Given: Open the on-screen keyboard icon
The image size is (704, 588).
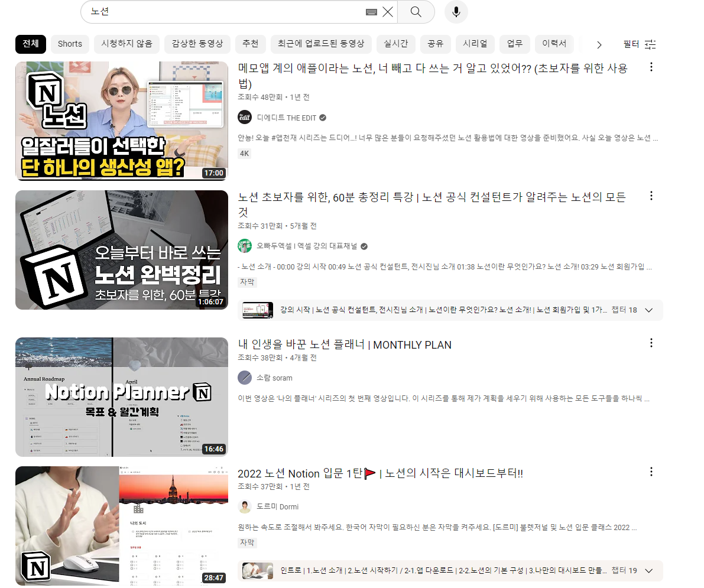Looking at the screenshot, I should click(371, 12).
